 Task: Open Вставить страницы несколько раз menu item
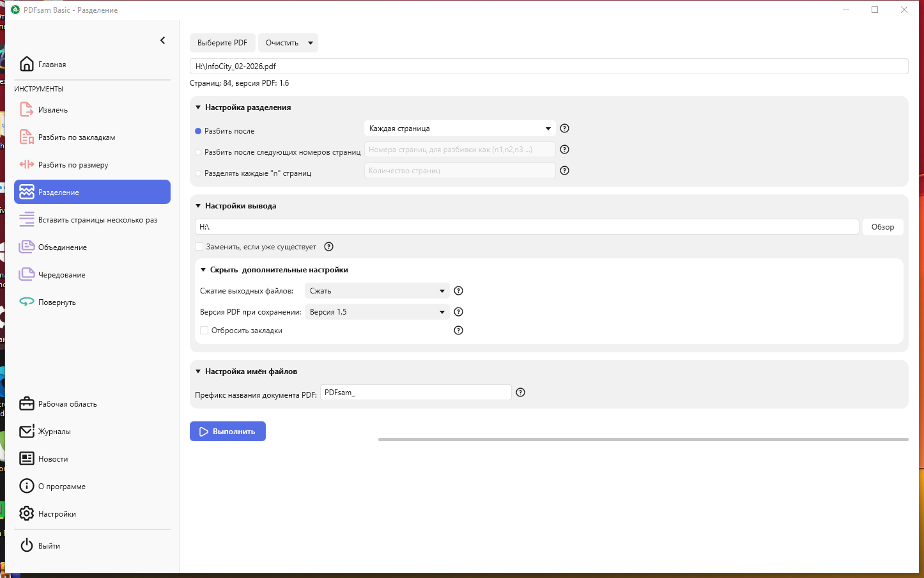[x=97, y=220]
